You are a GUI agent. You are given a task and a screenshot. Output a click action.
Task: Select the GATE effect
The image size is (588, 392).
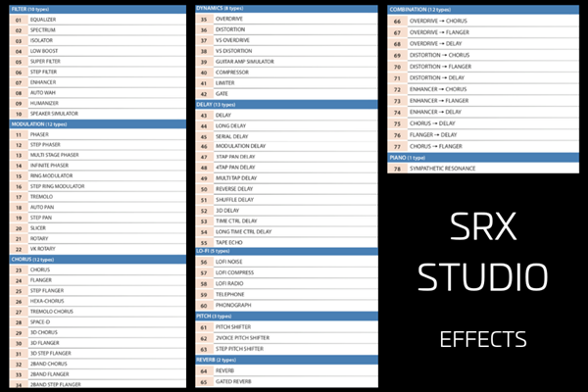tap(286, 94)
